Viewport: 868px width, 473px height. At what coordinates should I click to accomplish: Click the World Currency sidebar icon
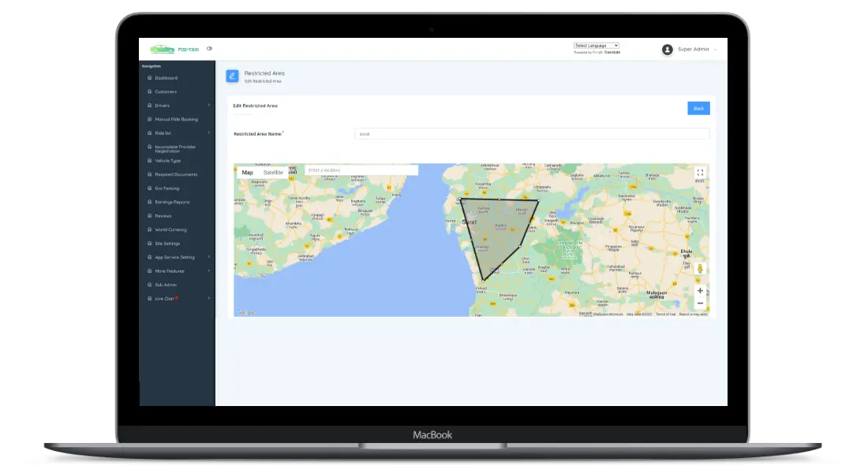[149, 230]
